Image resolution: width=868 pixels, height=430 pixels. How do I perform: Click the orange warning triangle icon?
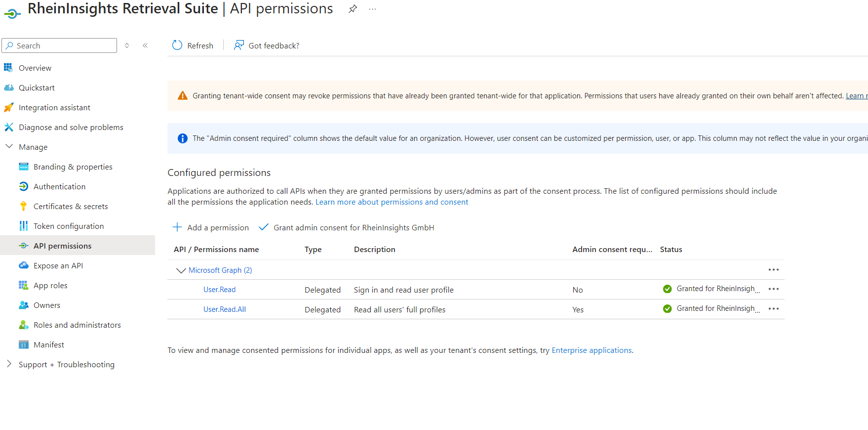[x=183, y=95]
